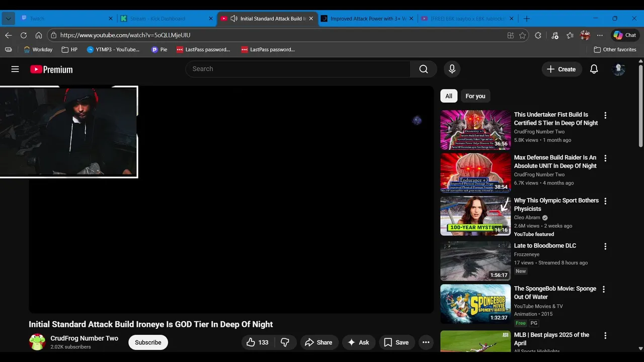Open options for Late to Bloodborne DLC

tap(605, 246)
